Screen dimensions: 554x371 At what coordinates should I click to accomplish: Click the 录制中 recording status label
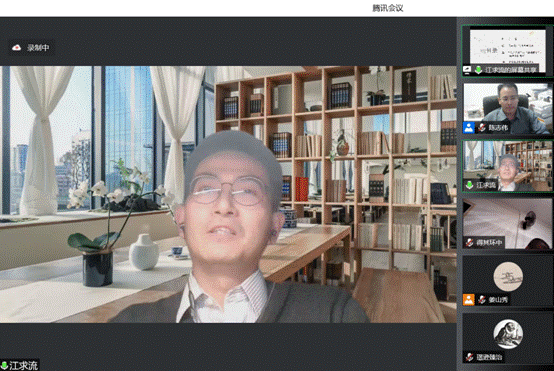click(38, 48)
